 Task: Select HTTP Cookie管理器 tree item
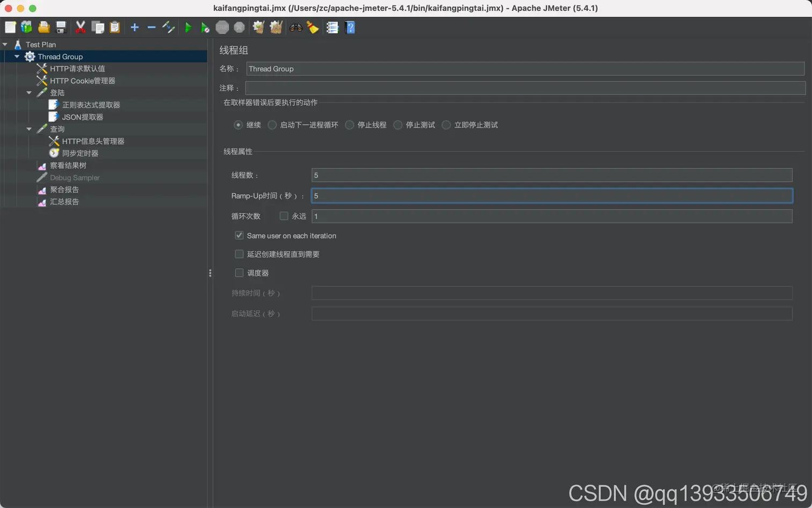pyautogui.click(x=83, y=81)
